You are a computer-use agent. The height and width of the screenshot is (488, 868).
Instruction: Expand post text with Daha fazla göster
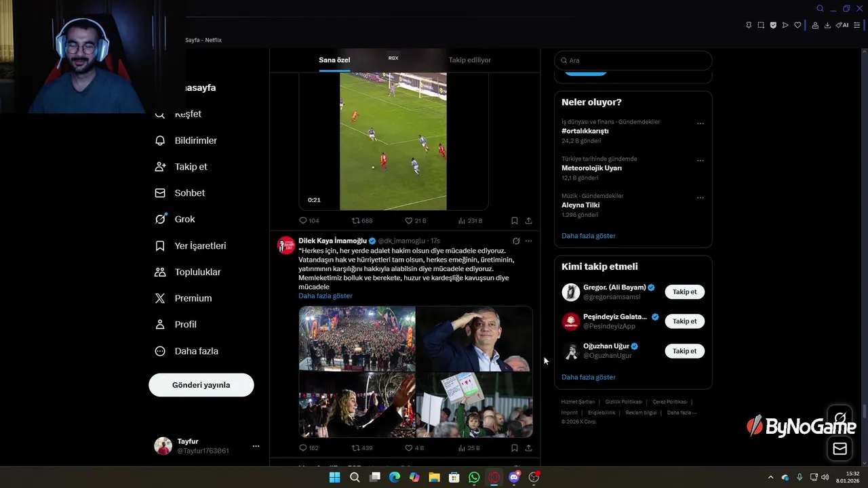325,296
